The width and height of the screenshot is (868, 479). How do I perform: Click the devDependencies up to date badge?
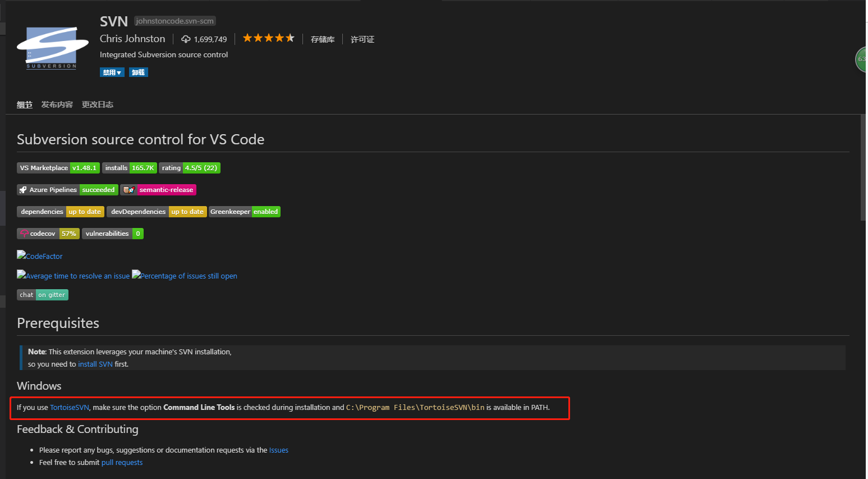coord(157,212)
